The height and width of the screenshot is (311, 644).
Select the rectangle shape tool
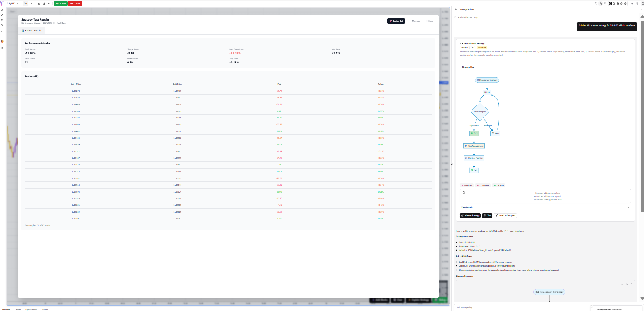coord(2,25)
